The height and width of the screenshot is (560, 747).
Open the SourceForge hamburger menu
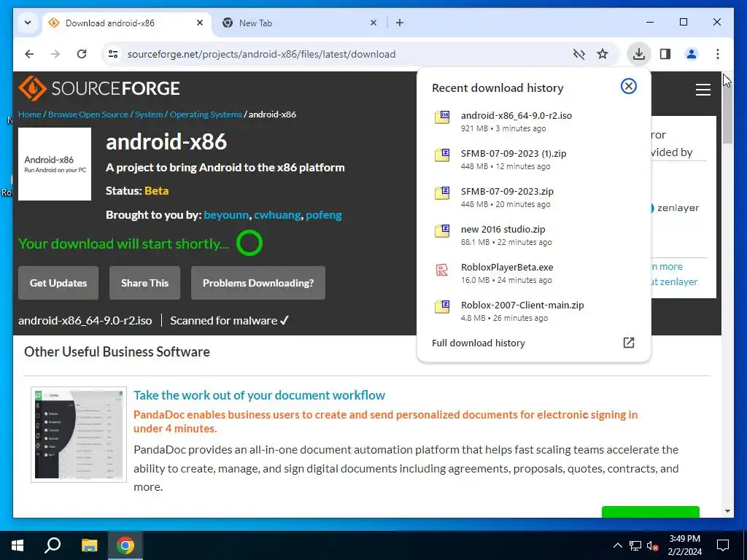[703, 90]
